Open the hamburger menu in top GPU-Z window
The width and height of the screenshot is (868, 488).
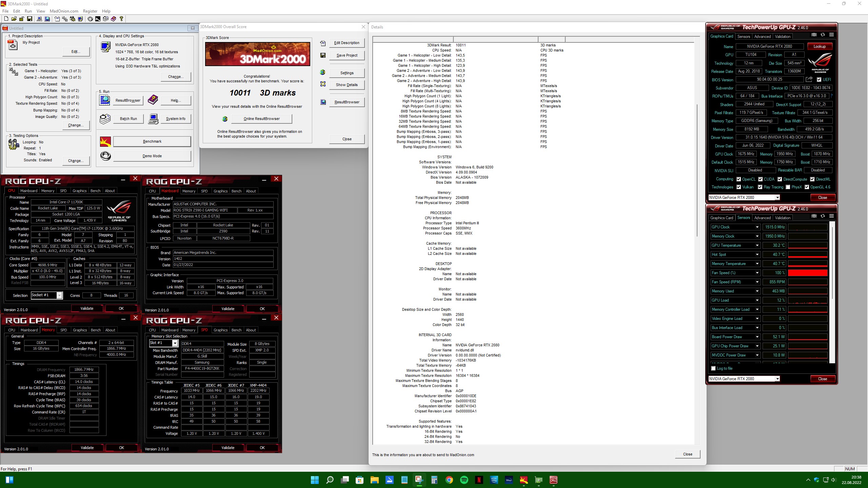(831, 35)
